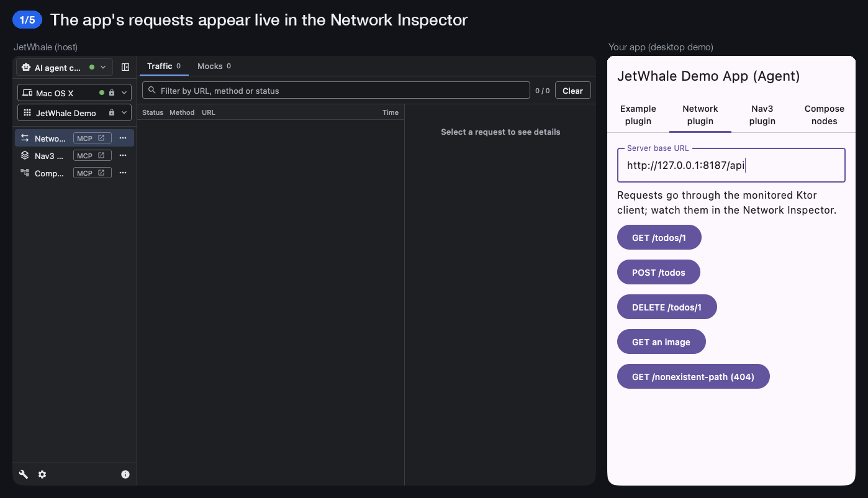This screenshot has height=498, width=868.
Task: Click the URL column header
Action: 209,112
